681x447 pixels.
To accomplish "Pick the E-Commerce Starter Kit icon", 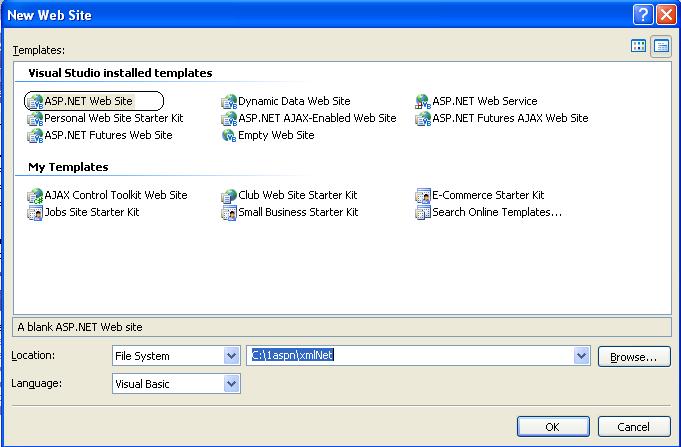I will pyautogui.click(x=423, y=195).
